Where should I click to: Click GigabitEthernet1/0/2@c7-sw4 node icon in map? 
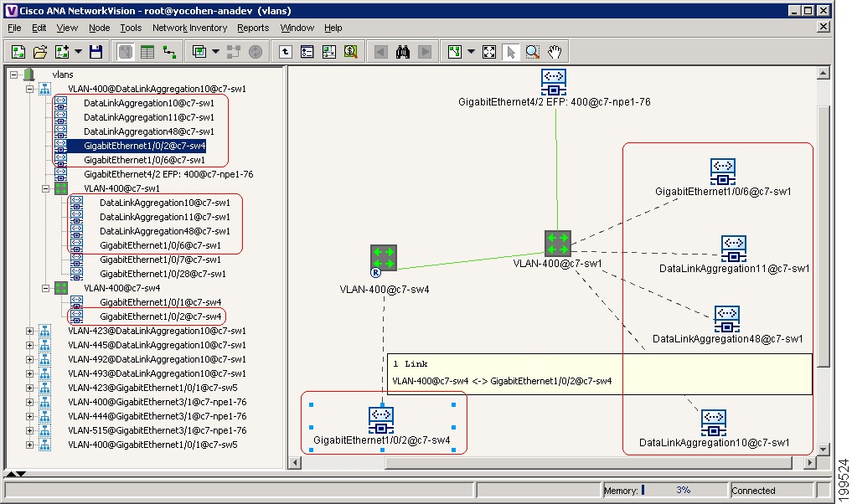[381, 420]
